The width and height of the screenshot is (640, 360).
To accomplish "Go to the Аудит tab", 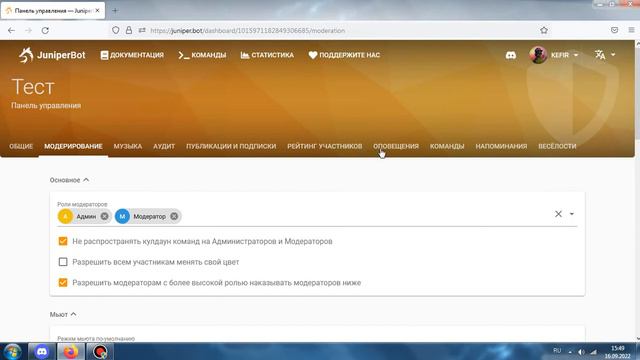I will click(164, 146).
